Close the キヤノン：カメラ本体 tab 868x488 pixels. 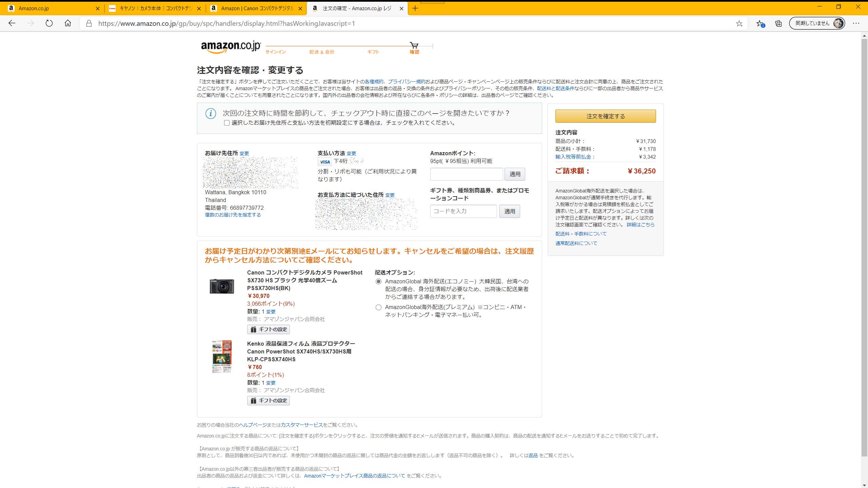[199, 8]
